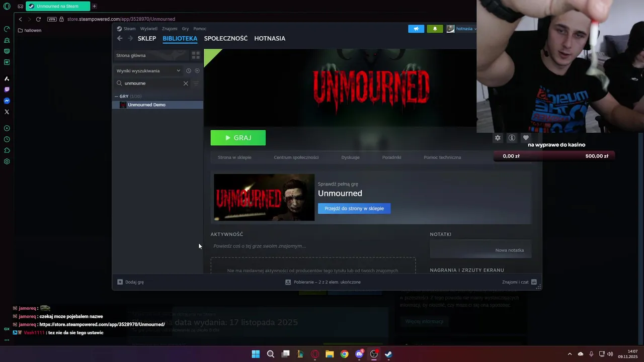Open Poradniki link
The height and width of the screenshot is (362, 644).
391,157
